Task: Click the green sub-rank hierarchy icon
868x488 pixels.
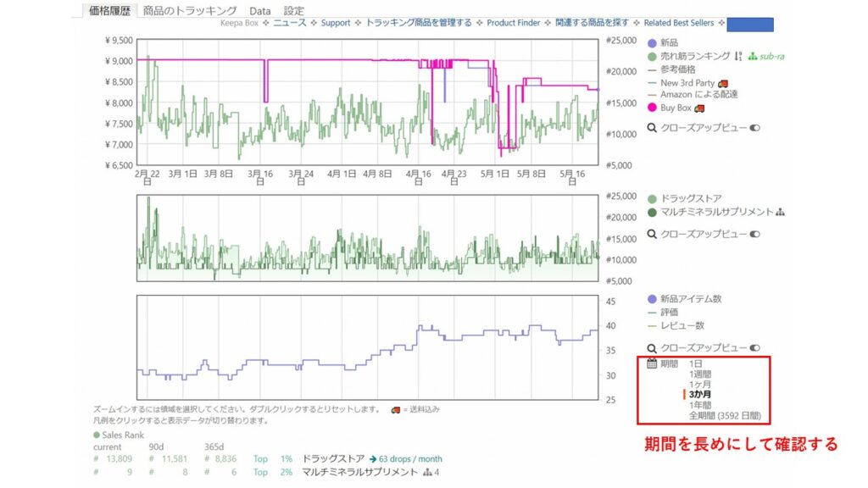Action: pos(752,56)
